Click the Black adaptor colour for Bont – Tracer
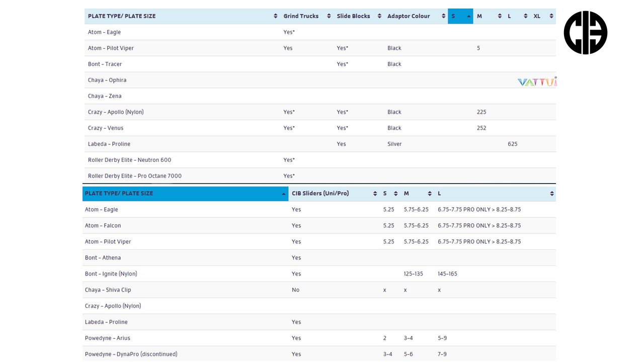Image resolution: width=644 pixels, height=362 pixels. coord(394,64)
